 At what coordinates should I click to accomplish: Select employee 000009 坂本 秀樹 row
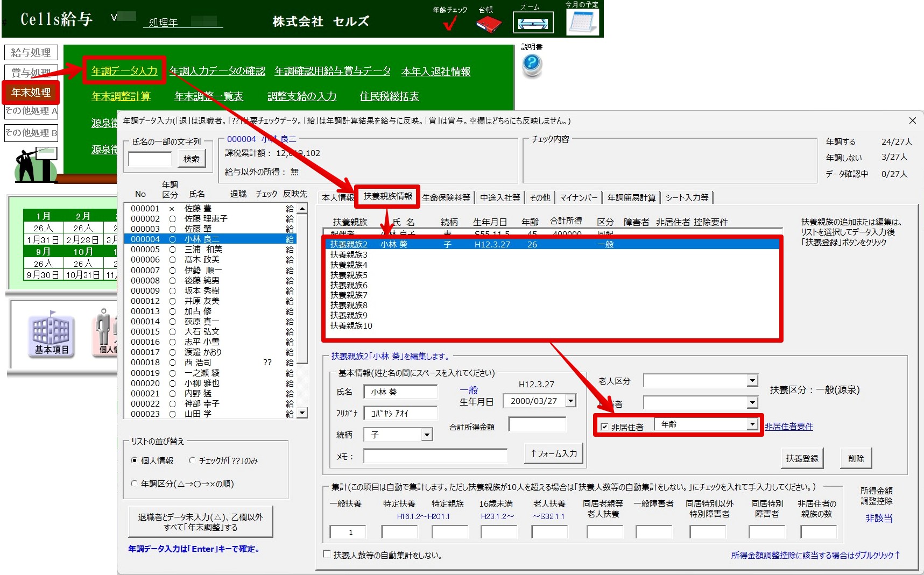click(x=211, y=290)
